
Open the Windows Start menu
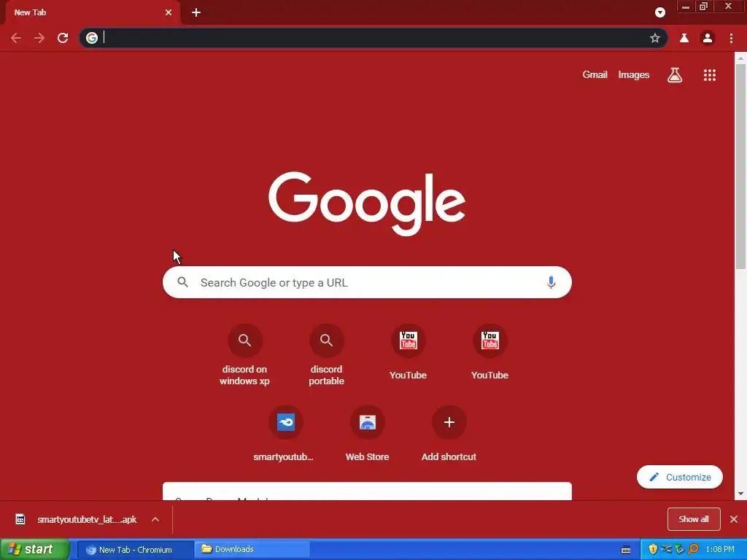point(35,550)
